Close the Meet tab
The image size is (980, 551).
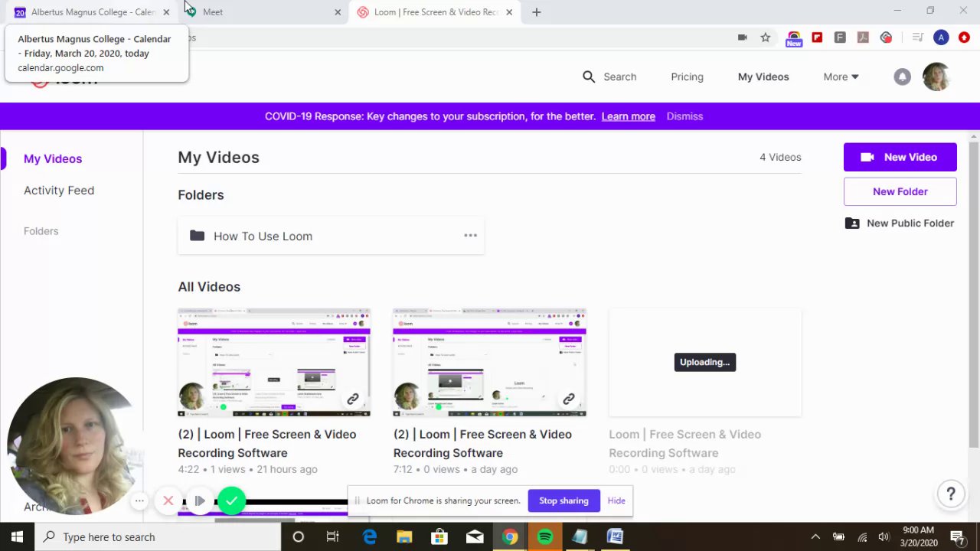338,12
